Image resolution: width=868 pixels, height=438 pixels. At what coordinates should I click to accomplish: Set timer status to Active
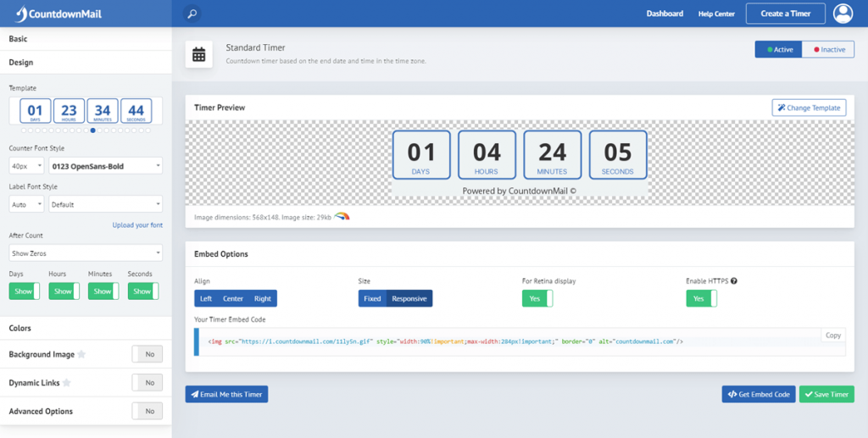pyautogui.click(x=778, y=49)
